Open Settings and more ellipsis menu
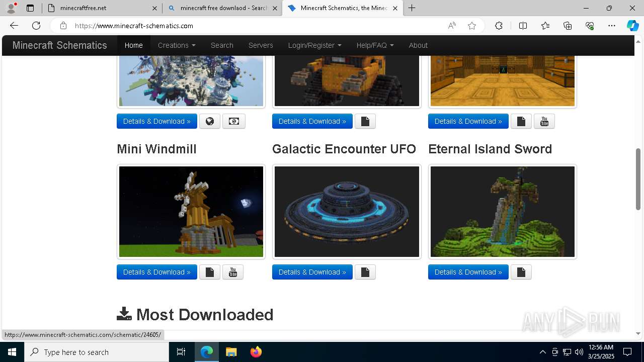The image size is (644, 362). (612, 26)
